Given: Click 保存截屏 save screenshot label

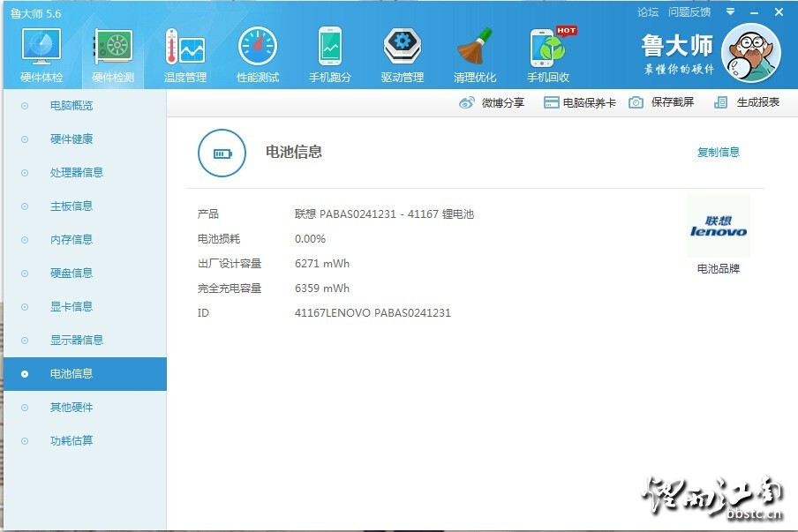Looking at the screenshot, I should 673,102.
